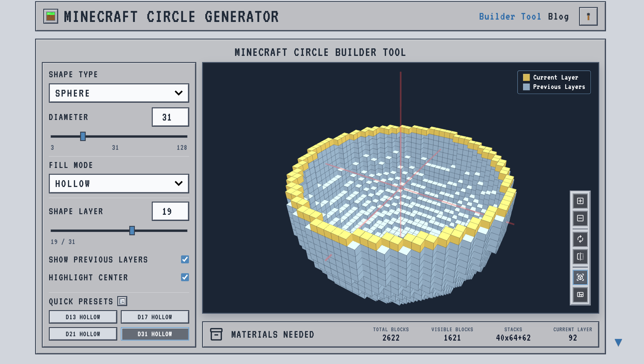The height and width of the screenshot is (364, 644).
Task: Click the zoom out icon
Action: click(580, 219)
